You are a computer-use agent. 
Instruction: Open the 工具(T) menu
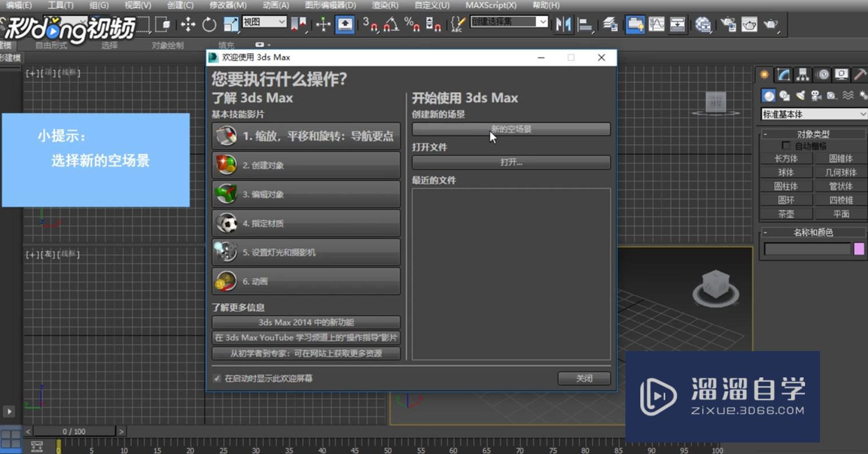pos(60,5)
